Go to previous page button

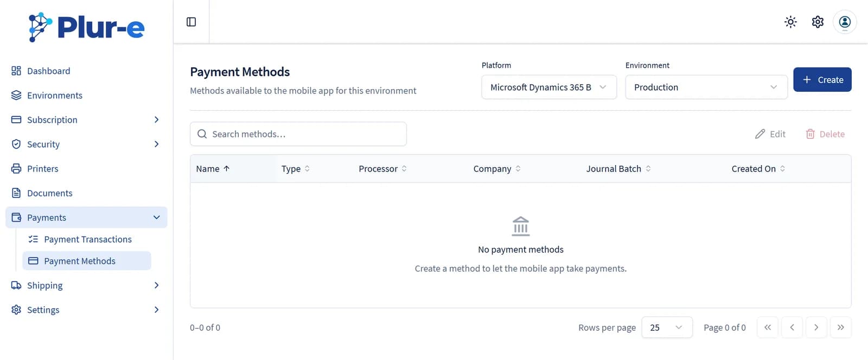click(x=792, y=327)
